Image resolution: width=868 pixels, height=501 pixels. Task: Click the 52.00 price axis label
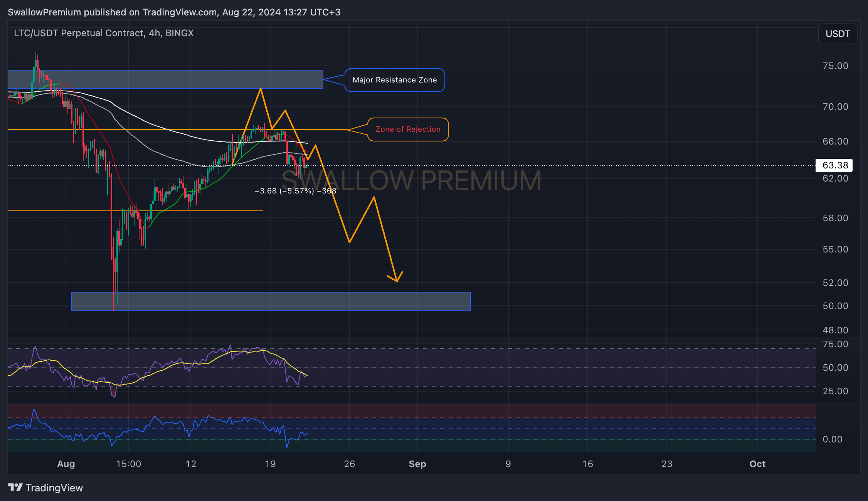[x=835, y=283]
